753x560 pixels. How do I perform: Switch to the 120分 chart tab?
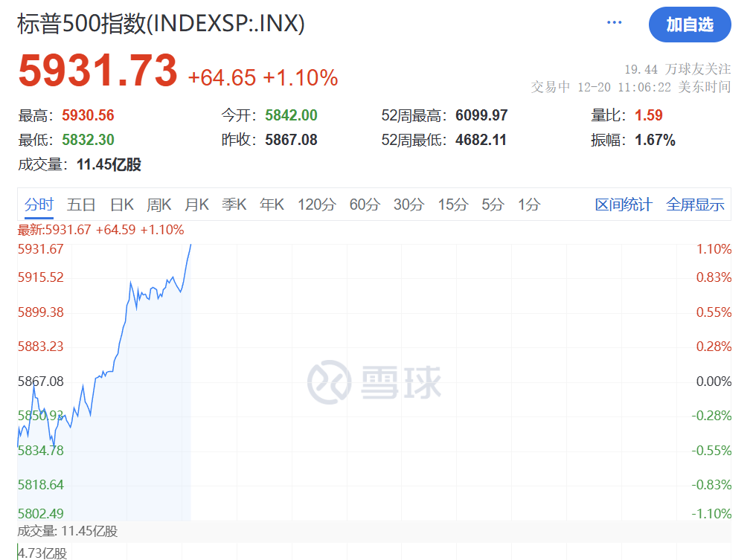[316, 205]
